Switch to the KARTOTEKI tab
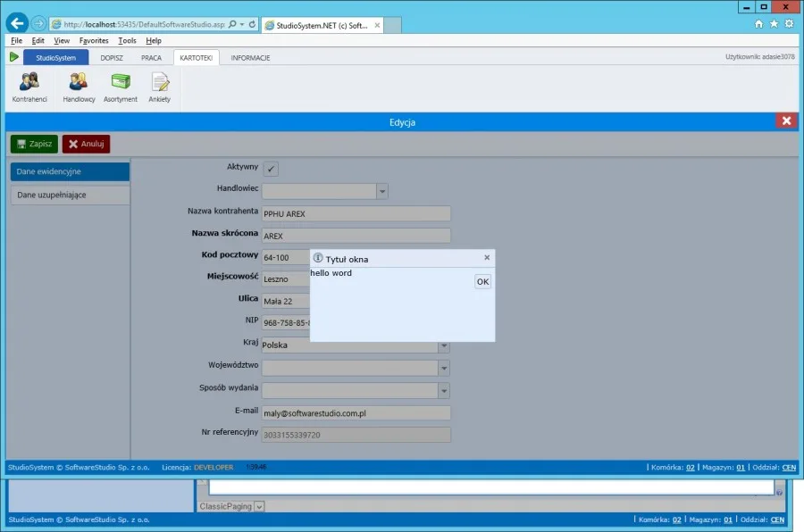Viewport: 804px width, 532px height. tap(197, 58)
